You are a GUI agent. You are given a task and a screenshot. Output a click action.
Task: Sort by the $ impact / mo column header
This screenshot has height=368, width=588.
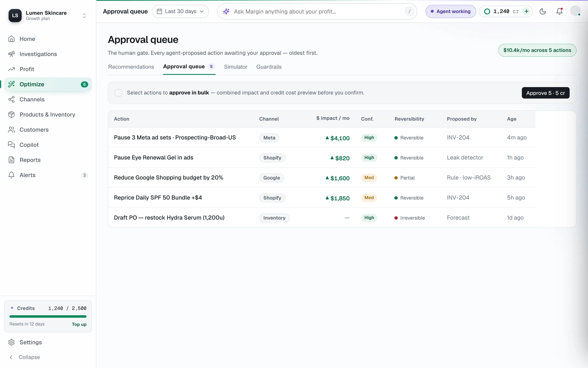(333, 118)
